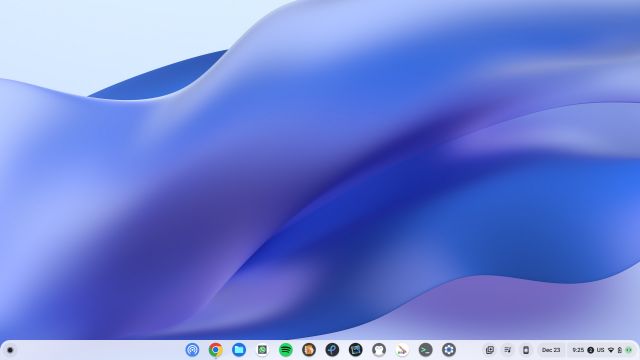Open the white pen-nib drawing app
Viewport: 640px width, 360px height.
402,350
